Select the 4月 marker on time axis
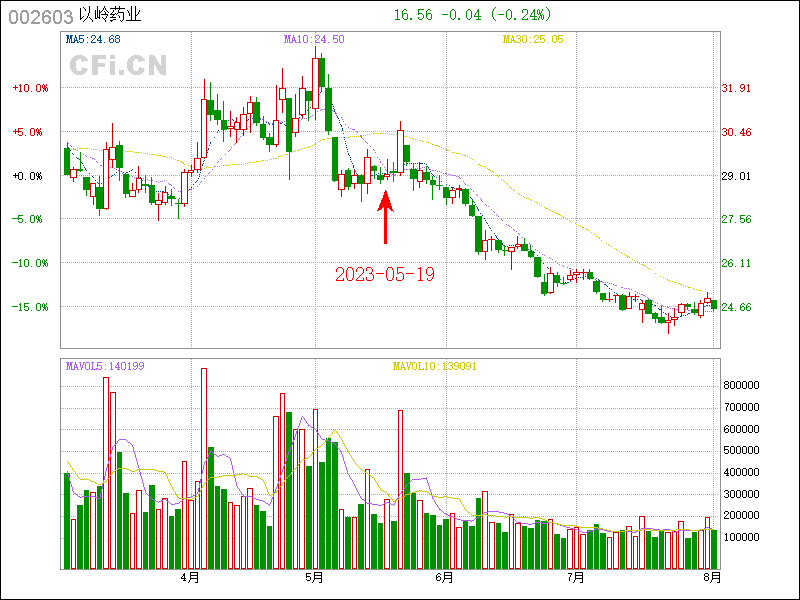The height and width of the screenshot is (600, 800). tap(189, 578)
